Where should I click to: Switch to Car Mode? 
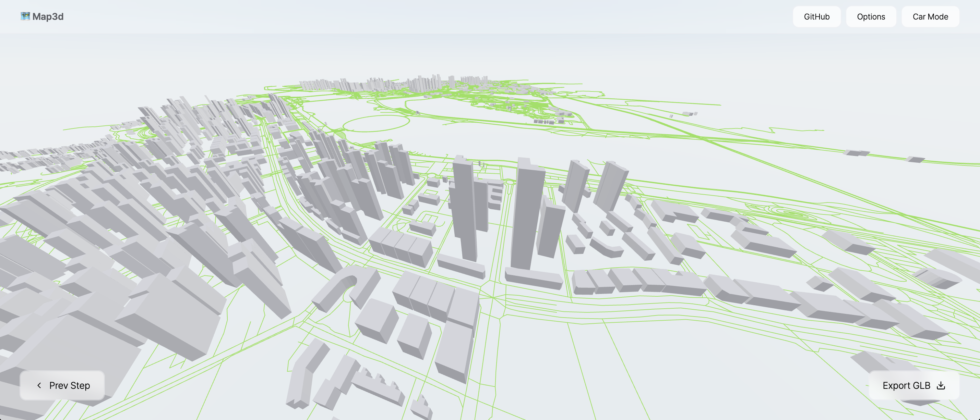[930, 17]
